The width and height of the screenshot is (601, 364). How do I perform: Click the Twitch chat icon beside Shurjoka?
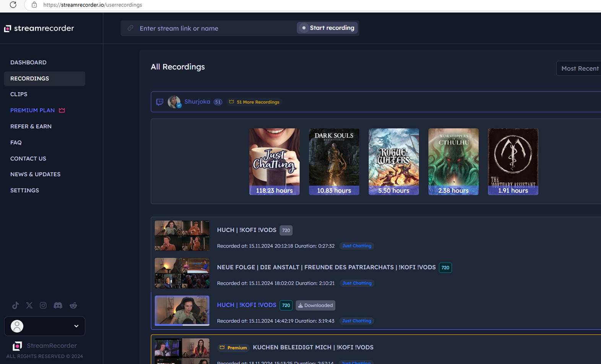(160, 102)
